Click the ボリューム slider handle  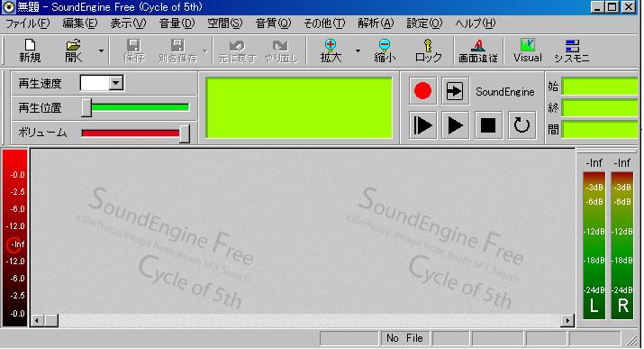click(185, 133)
